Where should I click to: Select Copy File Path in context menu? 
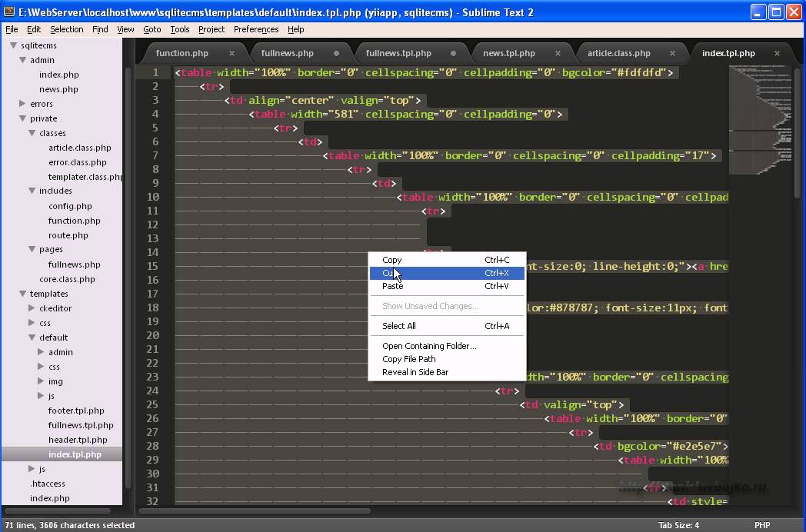[408, 359]
